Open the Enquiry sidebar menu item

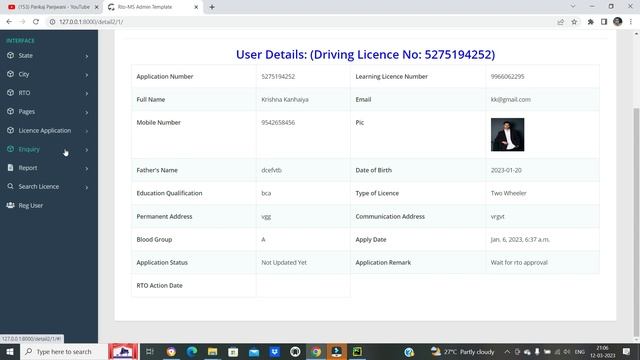click(x=49, y=149)
